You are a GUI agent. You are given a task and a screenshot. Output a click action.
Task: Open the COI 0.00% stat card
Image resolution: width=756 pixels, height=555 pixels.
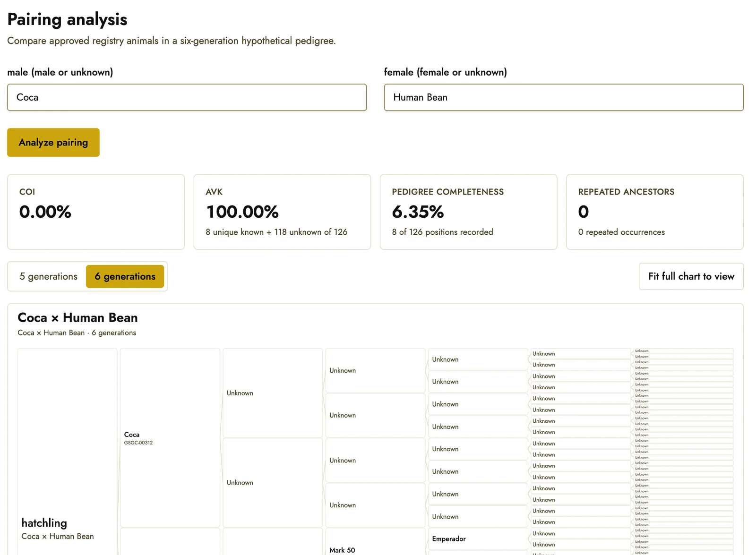(96, 212)
